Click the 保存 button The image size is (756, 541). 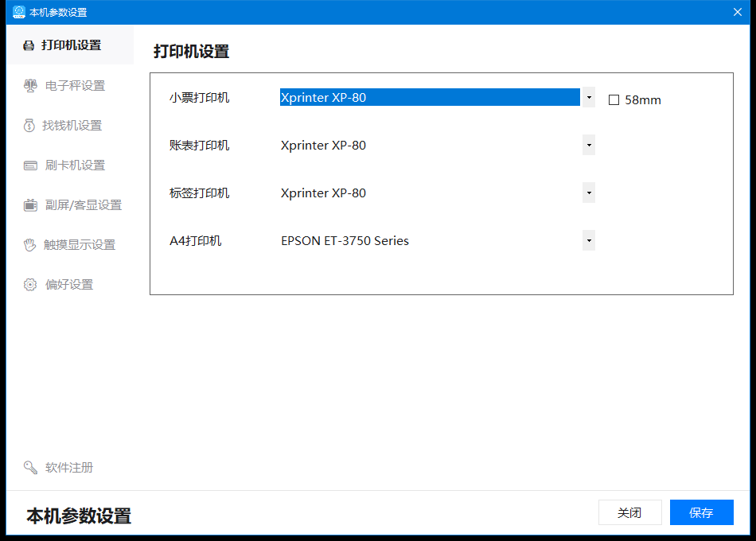point(702,512)
